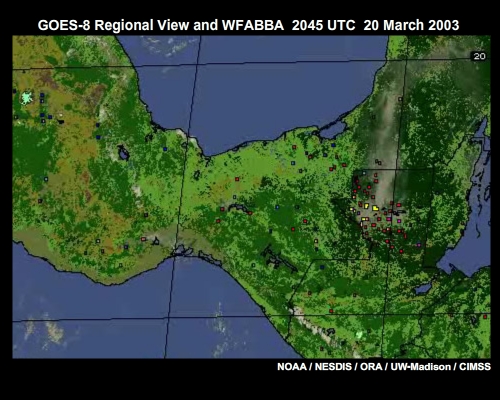This screenshot has height=400, width=500.
Task: Click the largest yellow fire pixel in the Yucatan cluster
Action: coord(376,208)
